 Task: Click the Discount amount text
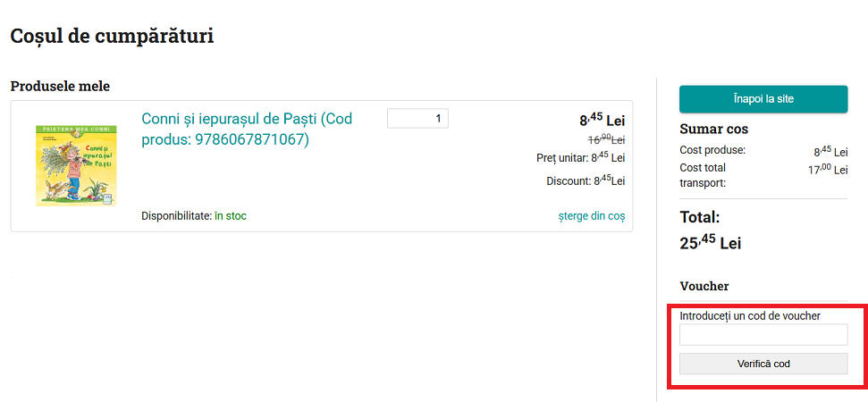pyautogui.click(x=586, y=180)
